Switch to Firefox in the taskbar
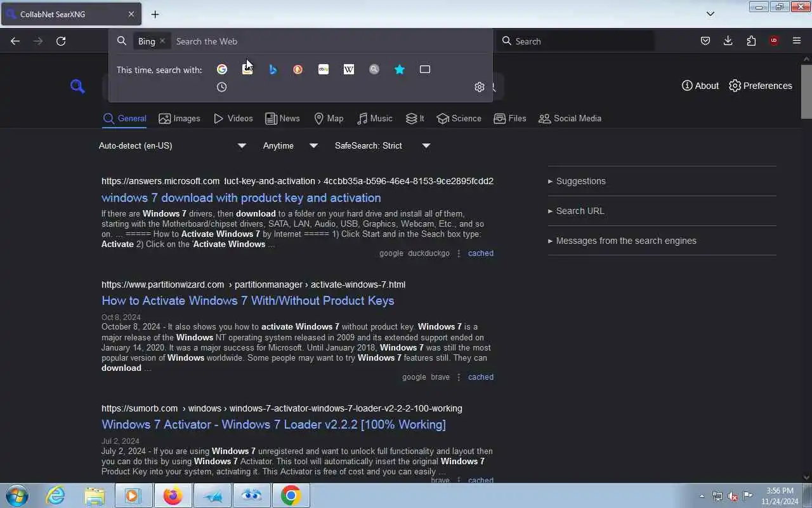The height and width of the screenshot is (508, 812). tap(173, 495)
